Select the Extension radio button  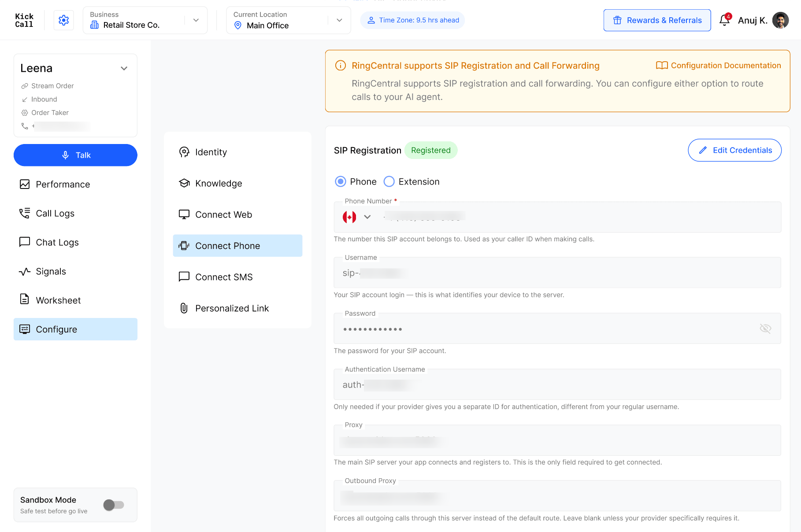(389, 181)
